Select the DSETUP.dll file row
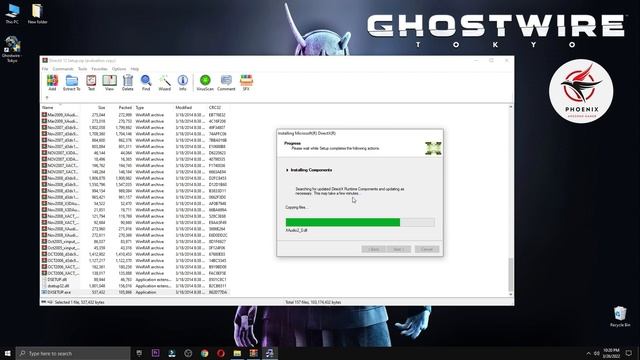The image size is (640, 360). coord(135,280)
